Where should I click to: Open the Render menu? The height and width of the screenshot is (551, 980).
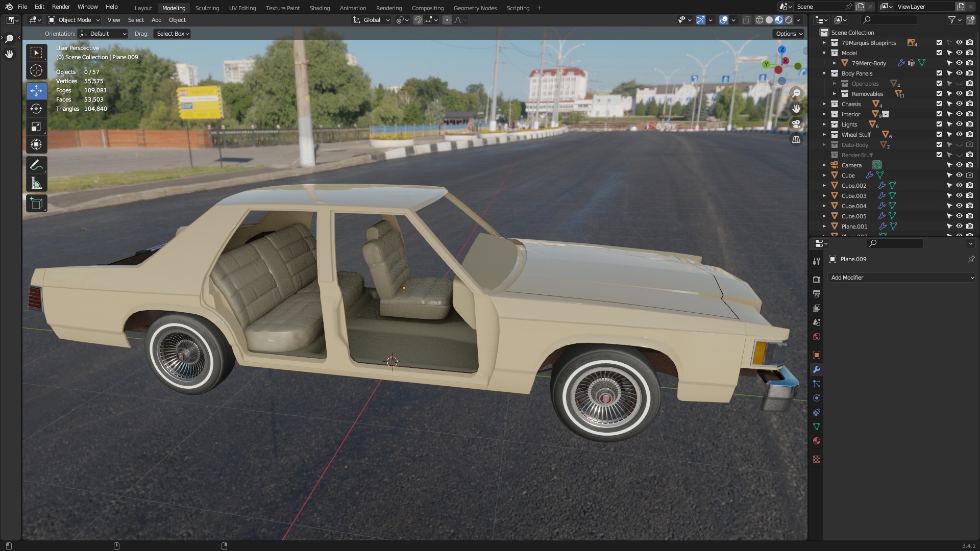click(x=61, y=7)
